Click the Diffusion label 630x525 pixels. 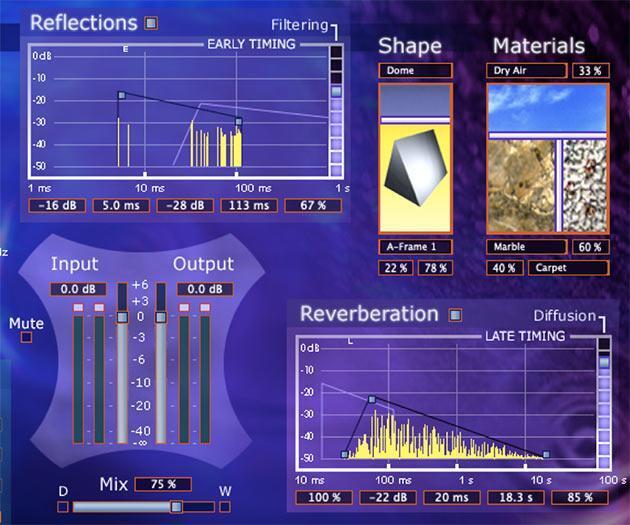pyautogui.click(x=565, y=316)
